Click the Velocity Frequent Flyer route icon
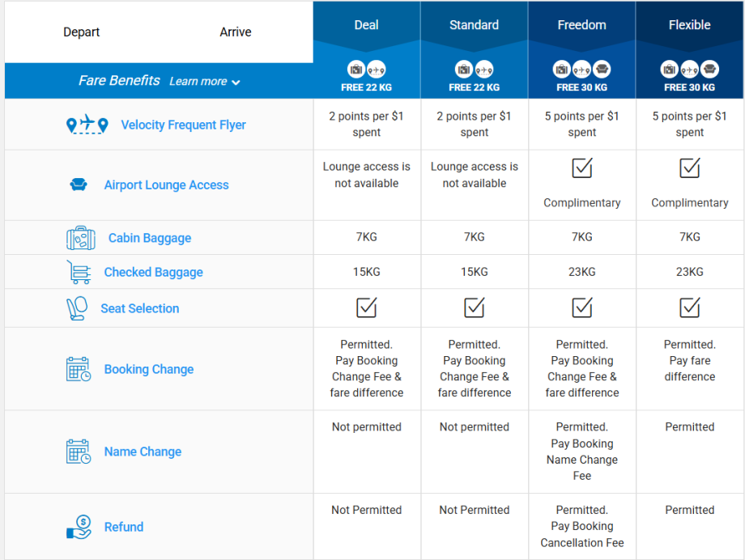This screenshot has height=560, width=745. 87,125
